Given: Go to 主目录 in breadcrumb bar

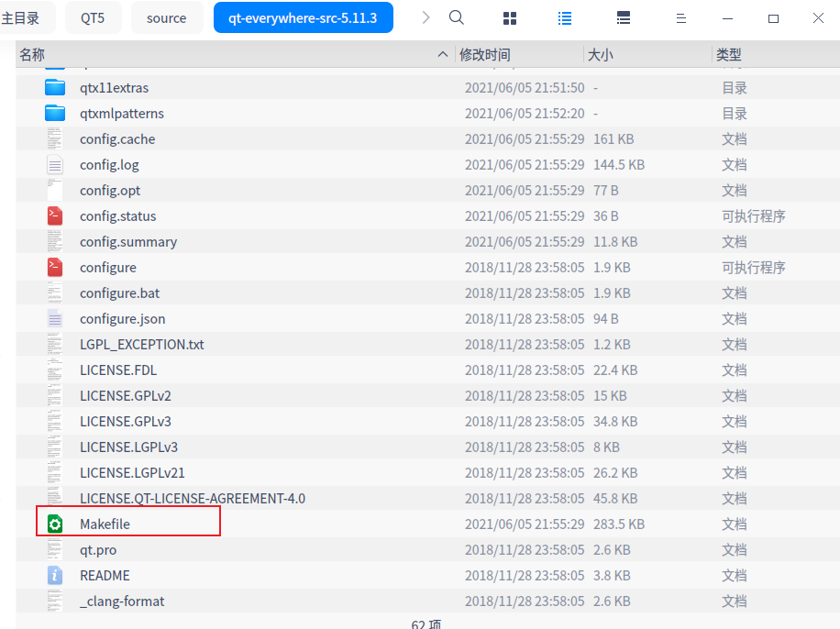Looking at the screenshot, I should 27,17.
